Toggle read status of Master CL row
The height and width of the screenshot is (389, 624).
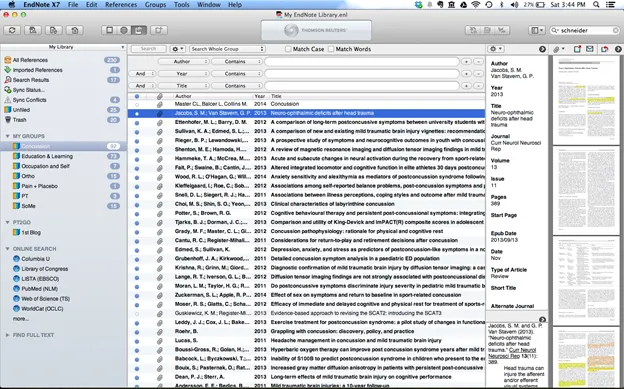click(x=137, y=104)
